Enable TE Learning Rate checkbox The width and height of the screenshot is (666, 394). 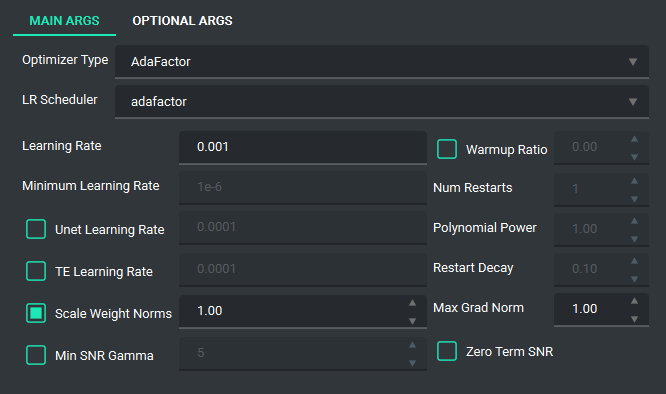pos(36,271)
